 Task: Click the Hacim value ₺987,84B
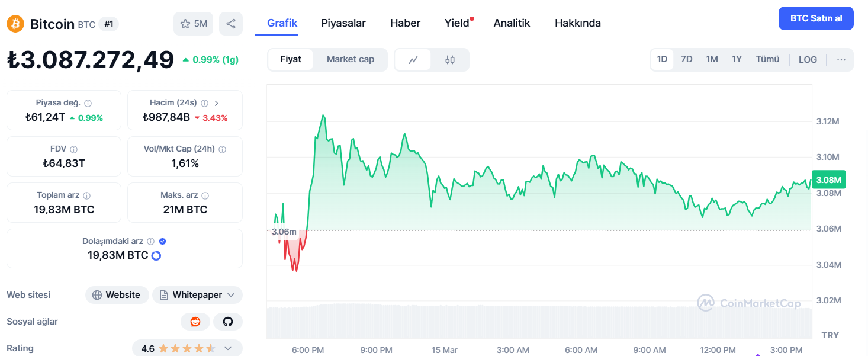(x=166, y=117)
